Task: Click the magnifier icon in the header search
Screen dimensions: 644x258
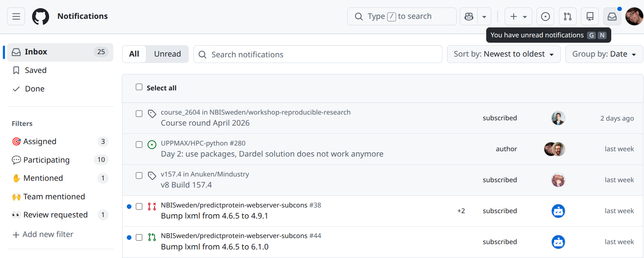Action: pos(359,16)
